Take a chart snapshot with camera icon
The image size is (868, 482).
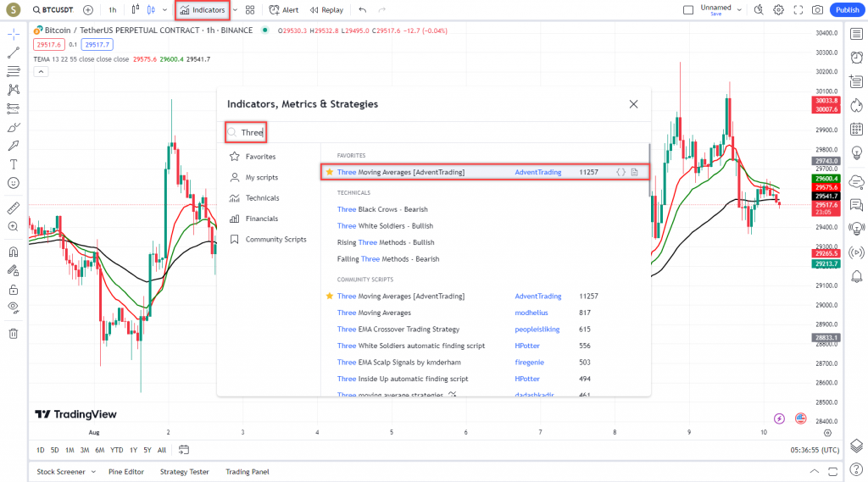click(817, 10)
